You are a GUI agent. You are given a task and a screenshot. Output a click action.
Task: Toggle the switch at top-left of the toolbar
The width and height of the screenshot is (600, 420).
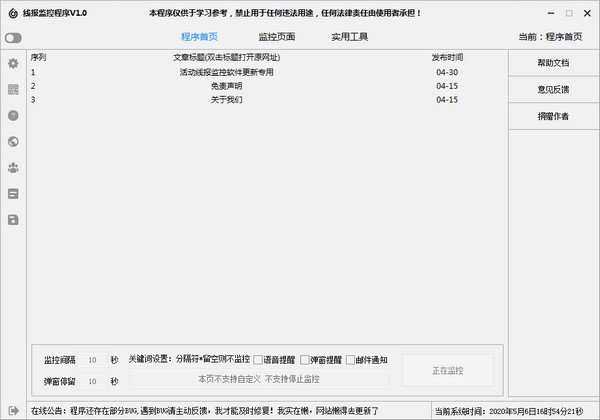(13, 37)
